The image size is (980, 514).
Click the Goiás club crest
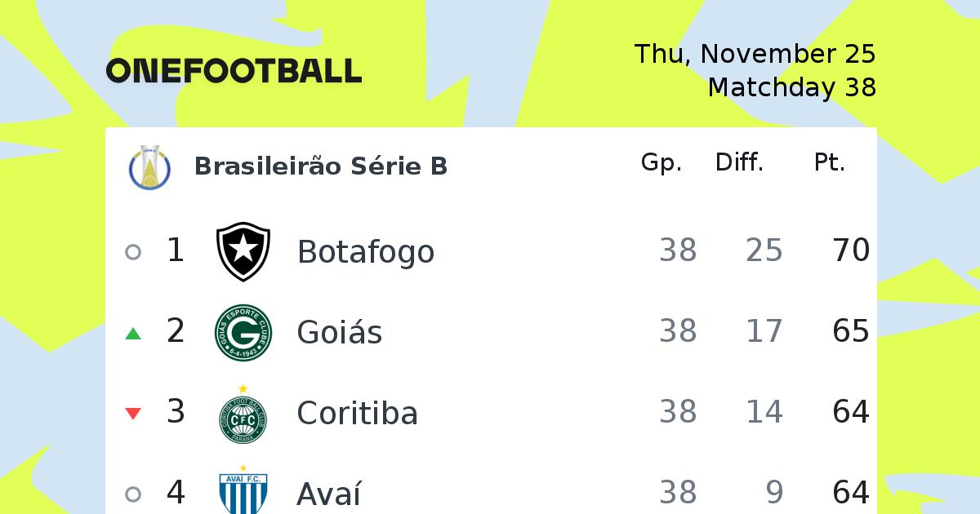point(243,332)
